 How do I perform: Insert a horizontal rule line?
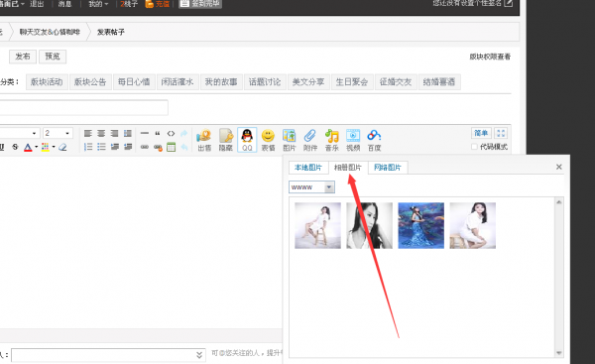[145, 133]
